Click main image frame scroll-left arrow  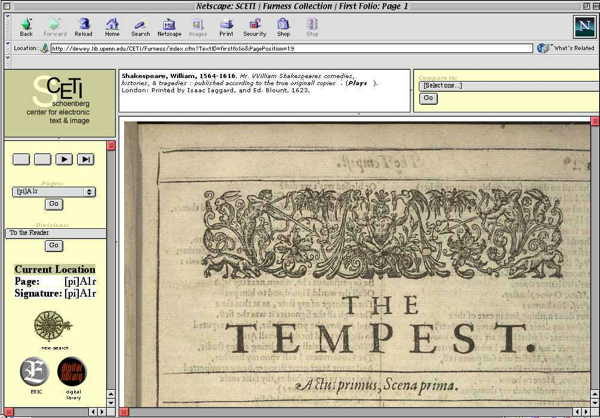click(578, 412)
